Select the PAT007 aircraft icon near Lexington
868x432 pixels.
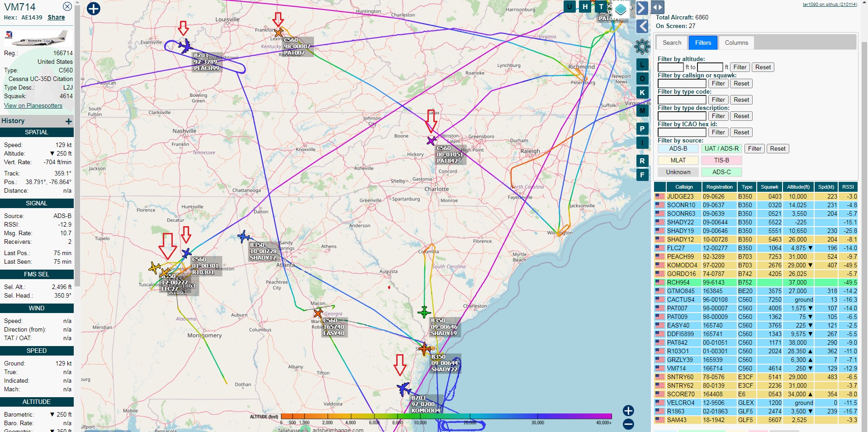tap(279, 33)
